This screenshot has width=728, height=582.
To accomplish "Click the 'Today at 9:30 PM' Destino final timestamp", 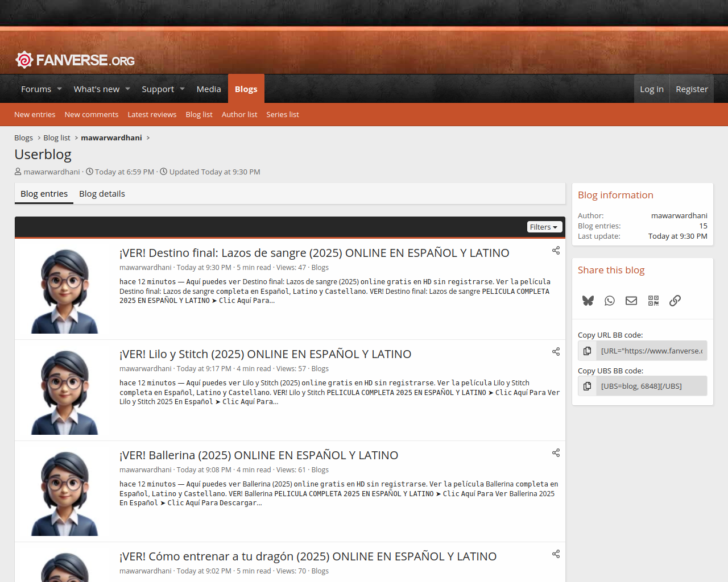I will (x=204, y=268).
